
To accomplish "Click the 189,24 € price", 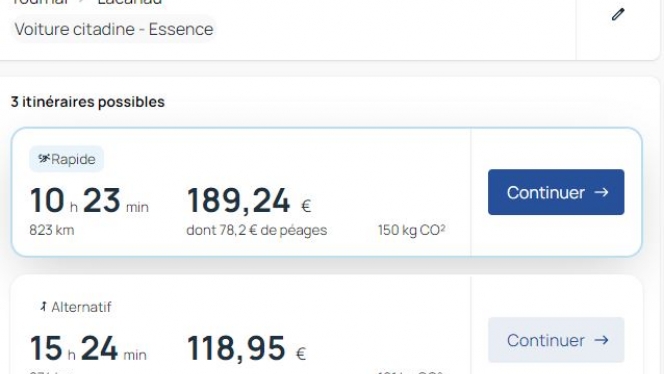I will 249,201.
